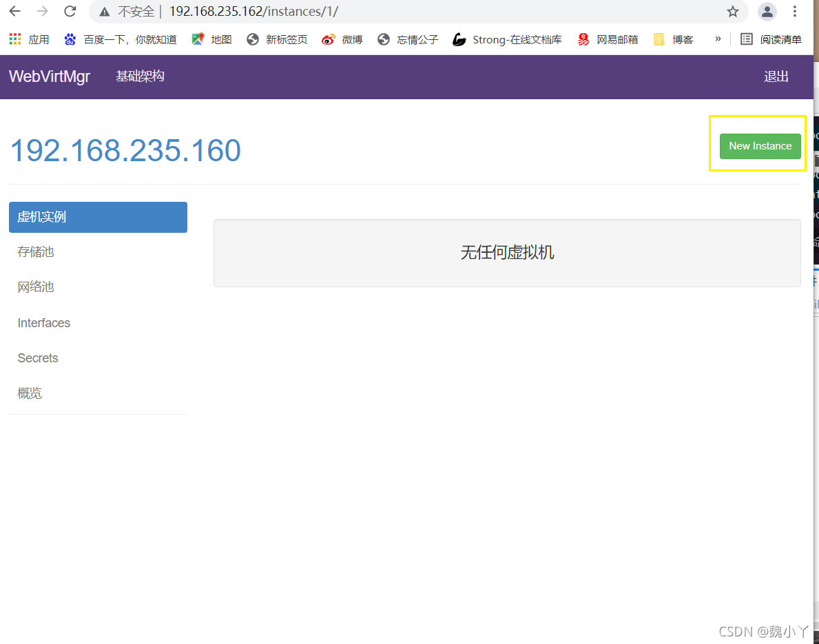Open the 网易邮箱 bookmark
Viewport: 819px width, 644px height.
pyautogui.click(x=608, y=39)
